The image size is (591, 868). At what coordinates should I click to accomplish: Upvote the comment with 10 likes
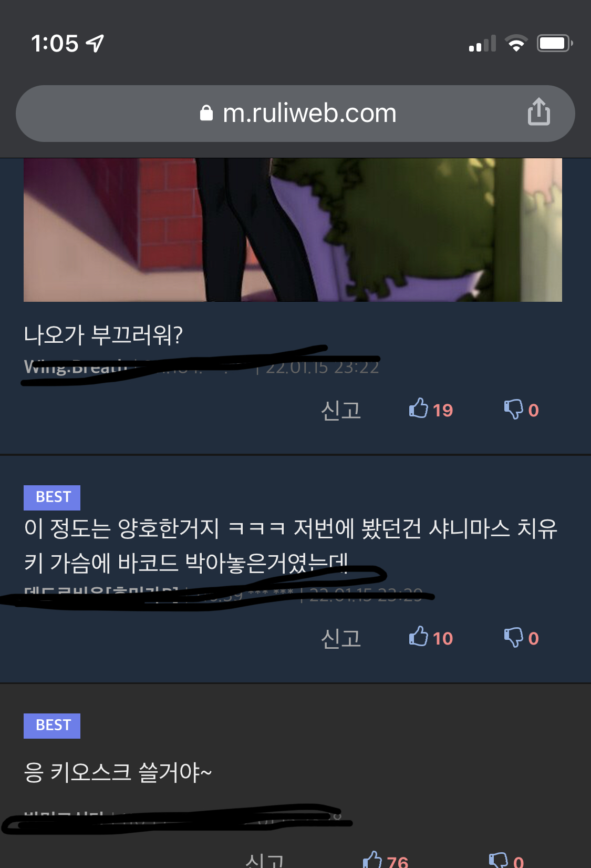point(431,637)
